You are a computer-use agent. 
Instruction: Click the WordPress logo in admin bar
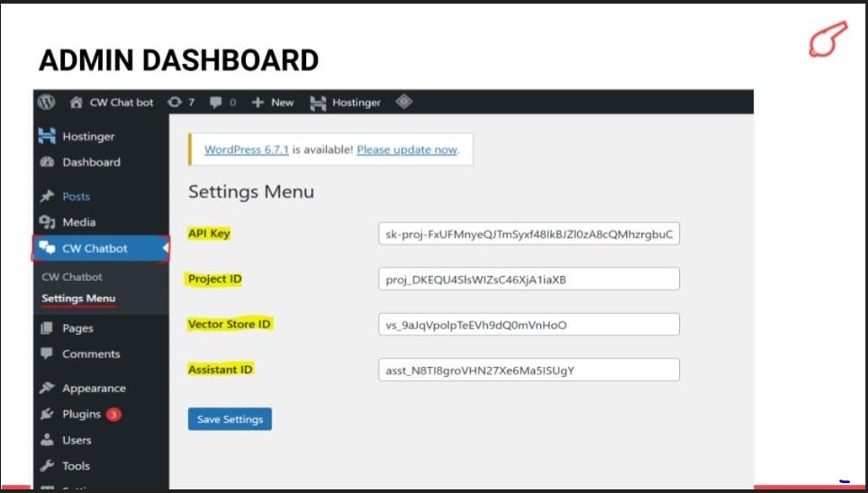coord(47,102)
